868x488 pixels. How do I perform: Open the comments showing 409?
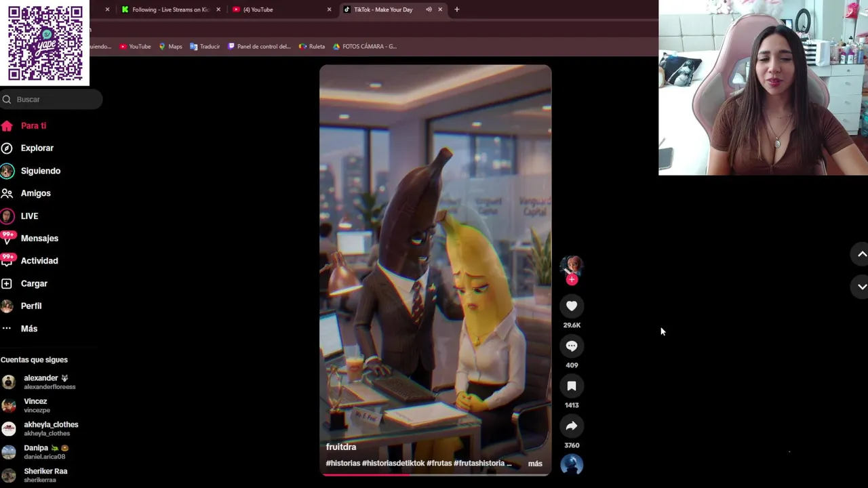pos(572,346)
